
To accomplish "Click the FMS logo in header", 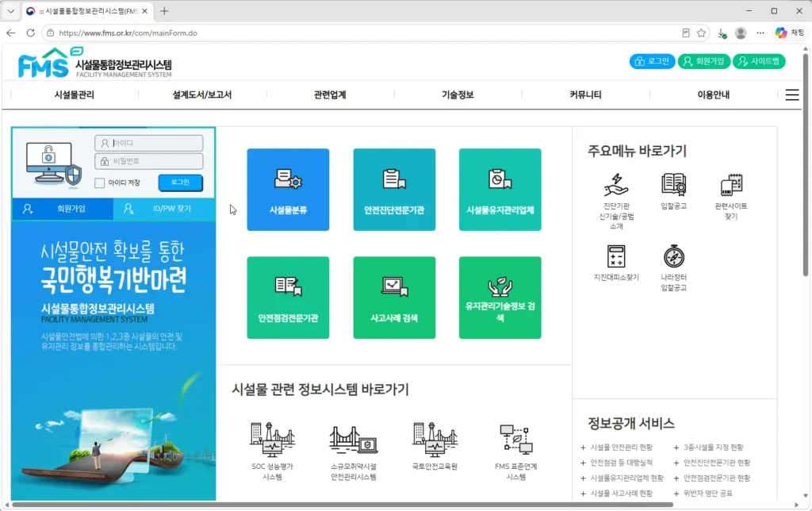I will click(95, 63).
